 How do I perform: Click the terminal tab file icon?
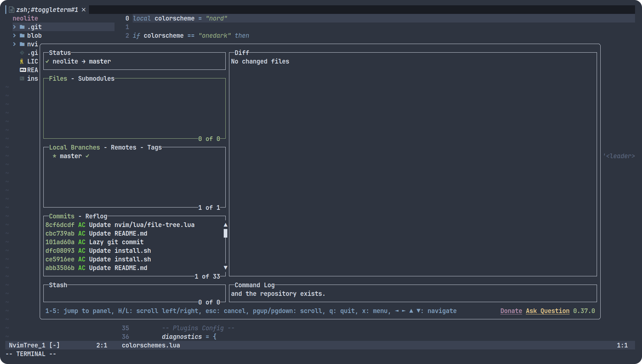12,10
